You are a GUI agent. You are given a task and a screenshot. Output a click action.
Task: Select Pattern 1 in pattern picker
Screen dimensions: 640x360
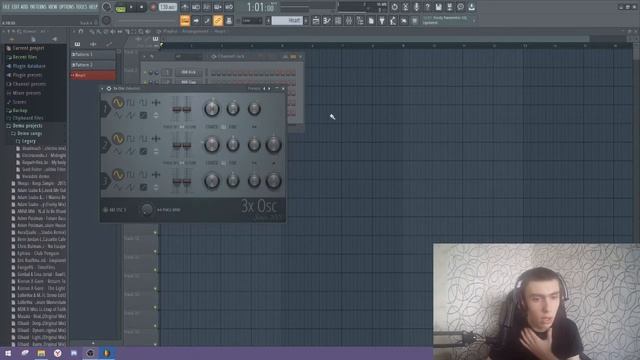[x=93, y=55]
